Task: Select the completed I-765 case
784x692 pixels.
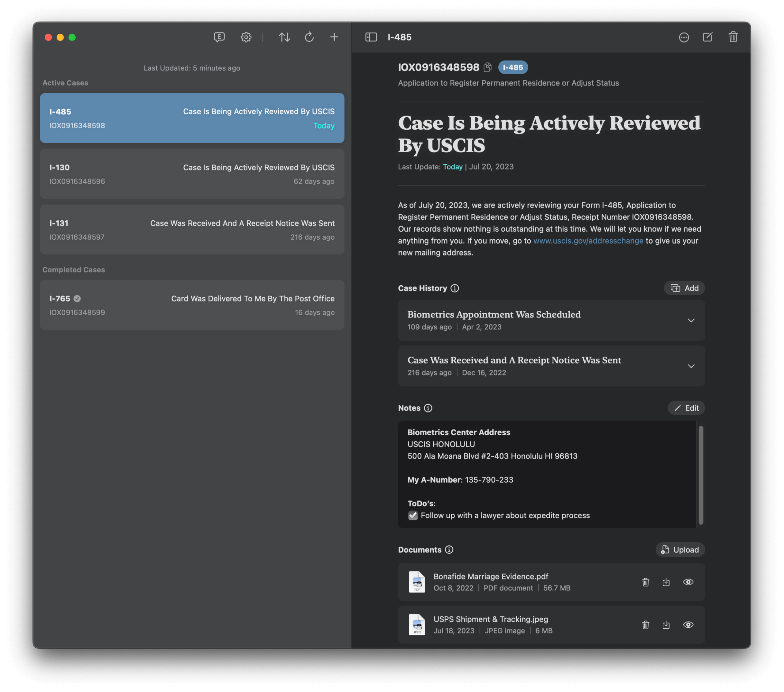Action: [x=192, y=305]
